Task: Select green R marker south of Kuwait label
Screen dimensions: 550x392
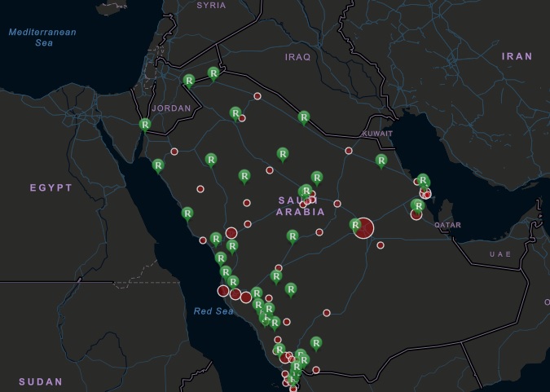Action: 381,160
